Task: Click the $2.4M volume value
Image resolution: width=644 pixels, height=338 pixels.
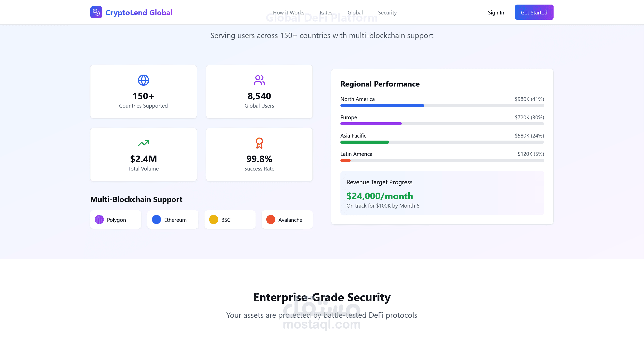Action: click(x=144, y=159)
